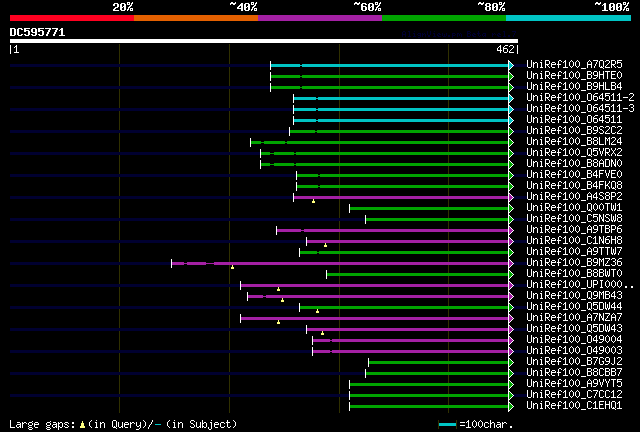Open hit UniRef100_B9HTE0
This screenshot has width=640, height=432.
tap(574, 76)
